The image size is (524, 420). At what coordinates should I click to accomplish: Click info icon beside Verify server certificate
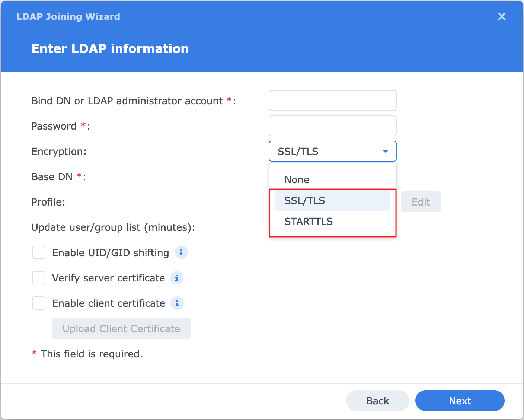[x=177, y=278]
